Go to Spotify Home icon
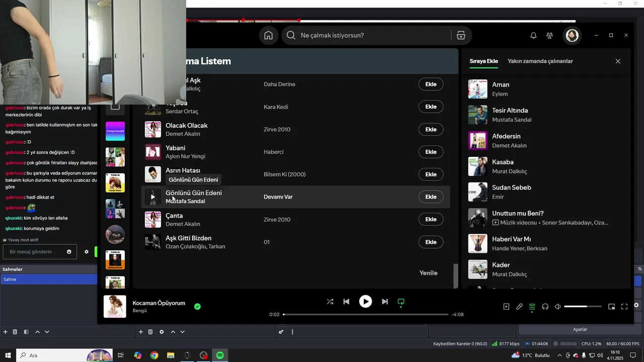This screenshot has height=362, width=644. 269,35
